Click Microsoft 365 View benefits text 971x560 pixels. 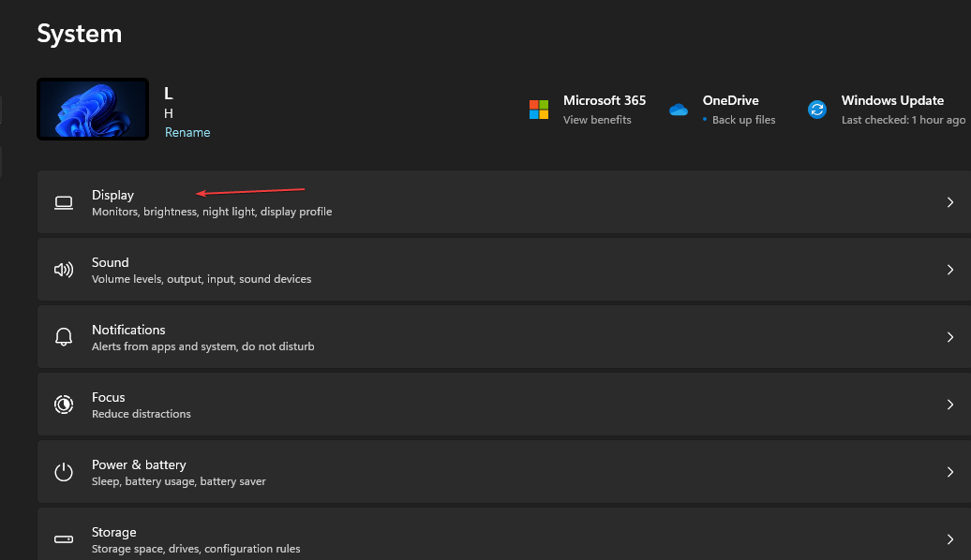[x=597, y=120]
